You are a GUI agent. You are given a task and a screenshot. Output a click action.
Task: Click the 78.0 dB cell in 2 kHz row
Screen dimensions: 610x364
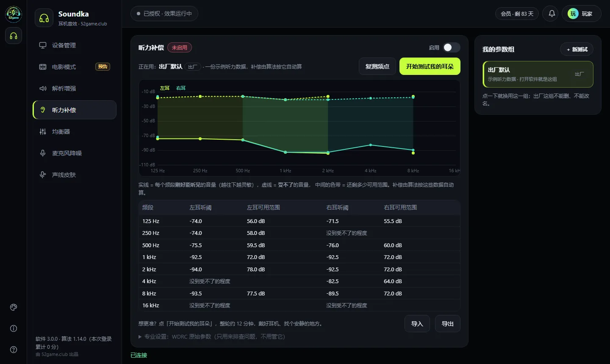[256, 269]
